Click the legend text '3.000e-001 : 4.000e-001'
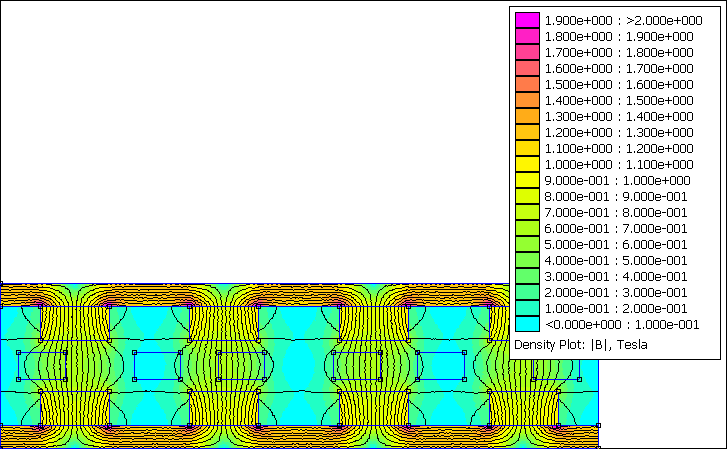This screenshot has width=727, height=449. 616,276
